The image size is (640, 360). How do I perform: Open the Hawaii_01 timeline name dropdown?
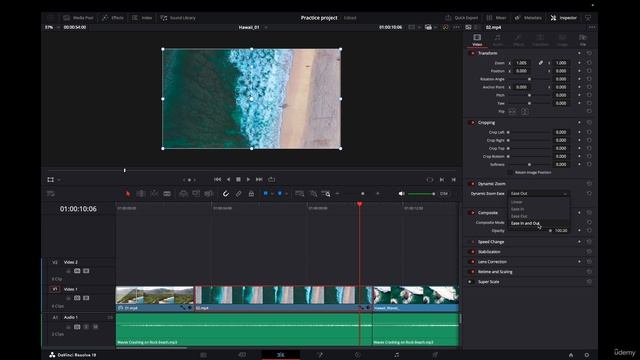(x=266, y=27)
